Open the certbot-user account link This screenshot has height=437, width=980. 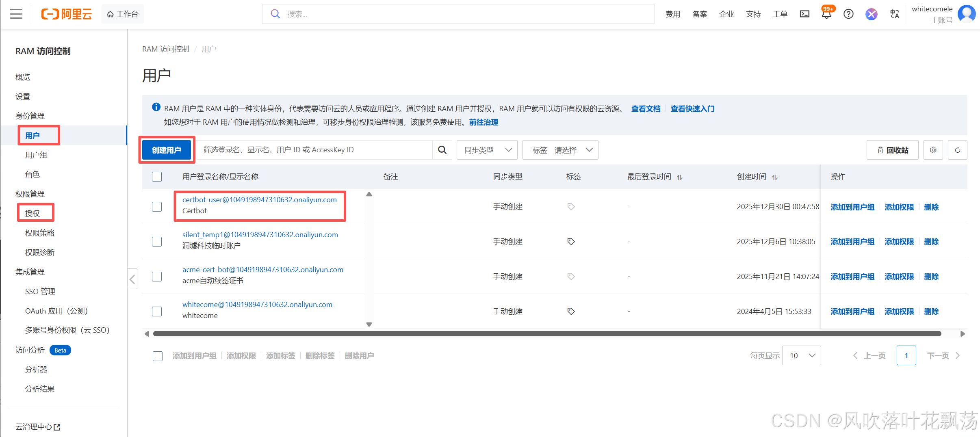pos(260,199)
